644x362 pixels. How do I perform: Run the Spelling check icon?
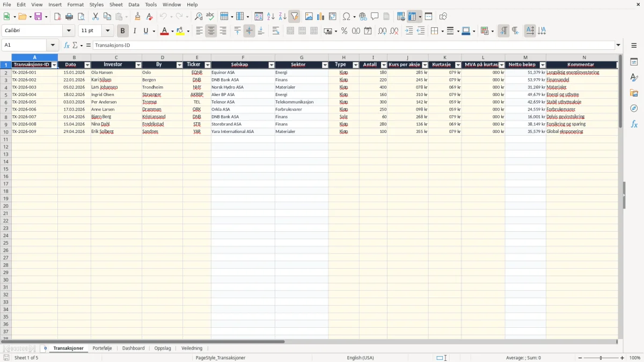pyautogui.click(x=210, y=17)
